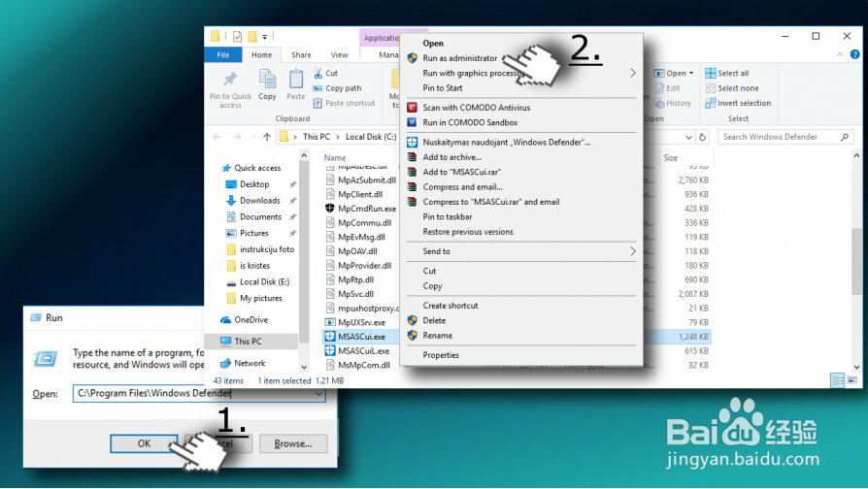Select Local Disk (E:) in sidebar
The width and height of the screenshot is (868, 489).
point(258,281)
